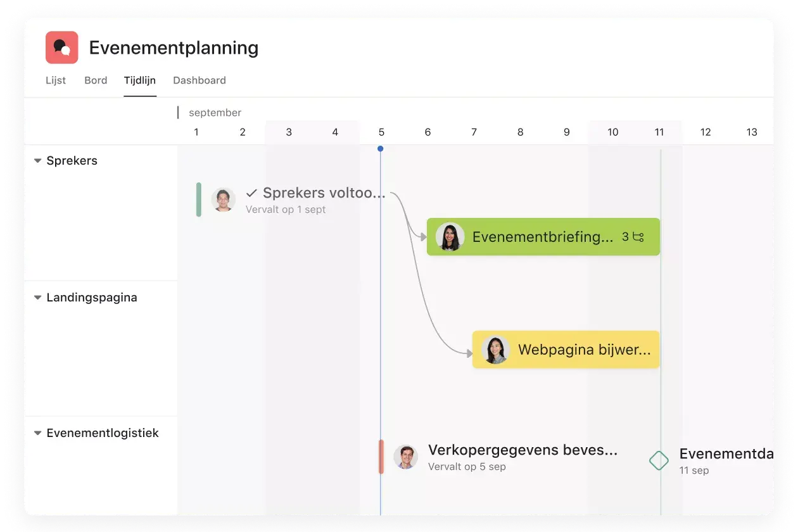Switch to the Bord tab
The height and width of the screenshot is (532, 798).
point(96,80)
